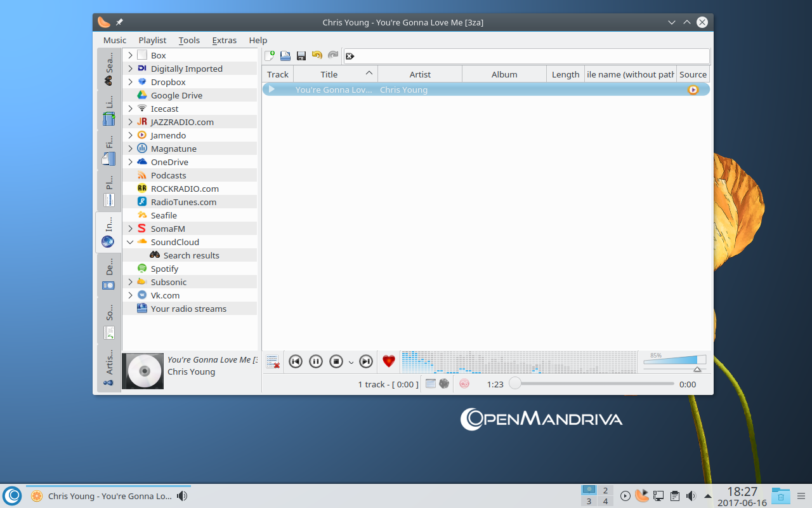Sort playlist by Artist column header
812x508 pixels.
[420, 74]
